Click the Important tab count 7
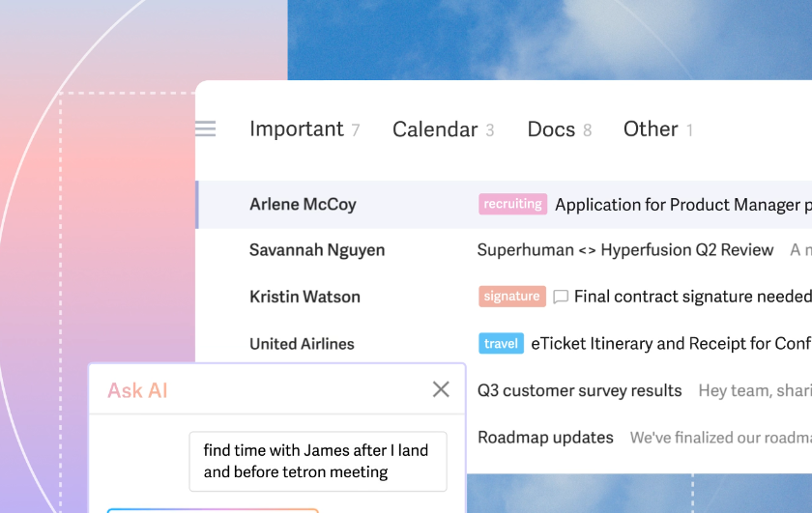Screen dimensions: 812x513 (356, 130)
